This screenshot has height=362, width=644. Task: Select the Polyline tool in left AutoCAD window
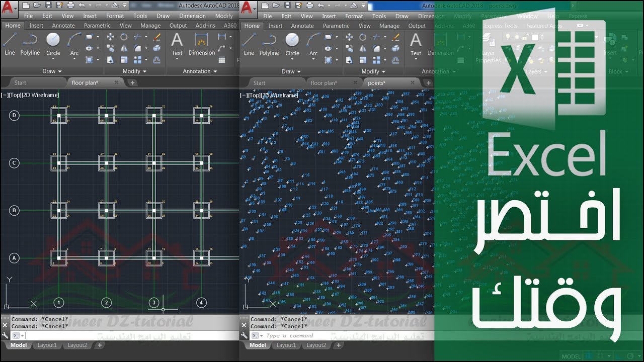tap(30, 44)
